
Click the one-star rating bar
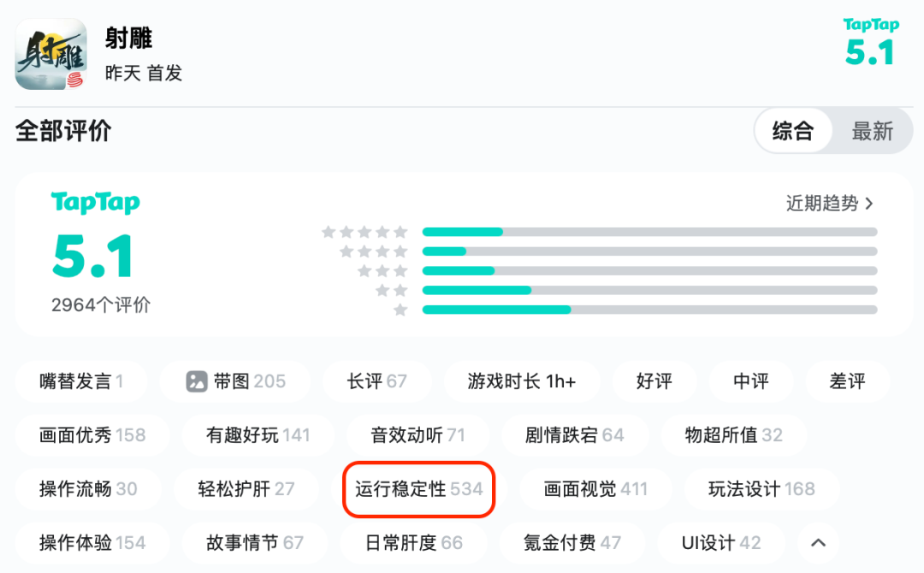click(649, 310)
